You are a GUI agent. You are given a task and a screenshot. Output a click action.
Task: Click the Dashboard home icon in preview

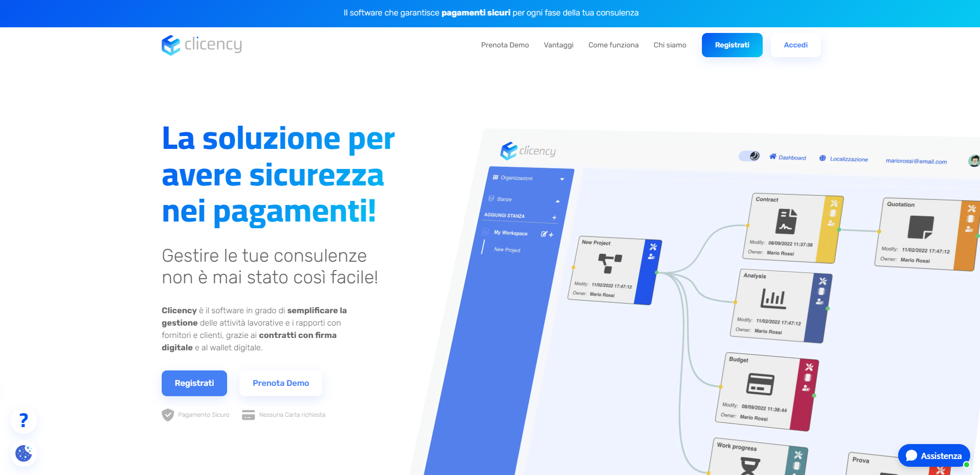pyautogui.click(x=772, y=157)
